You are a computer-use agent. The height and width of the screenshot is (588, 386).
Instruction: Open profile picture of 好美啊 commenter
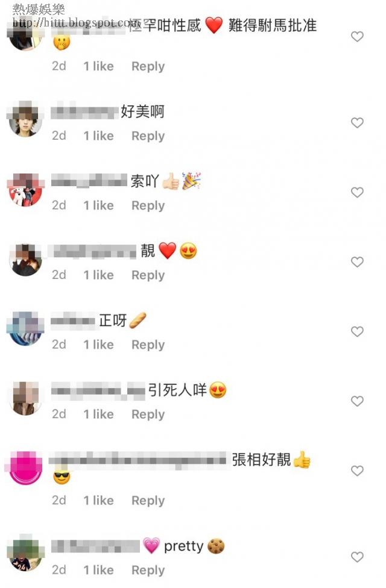click(x=25, y=119)
